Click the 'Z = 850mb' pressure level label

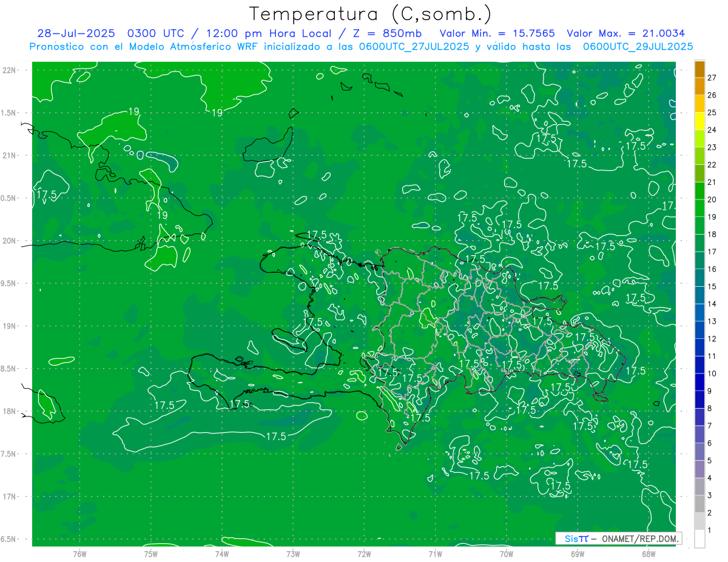point(387,33)
